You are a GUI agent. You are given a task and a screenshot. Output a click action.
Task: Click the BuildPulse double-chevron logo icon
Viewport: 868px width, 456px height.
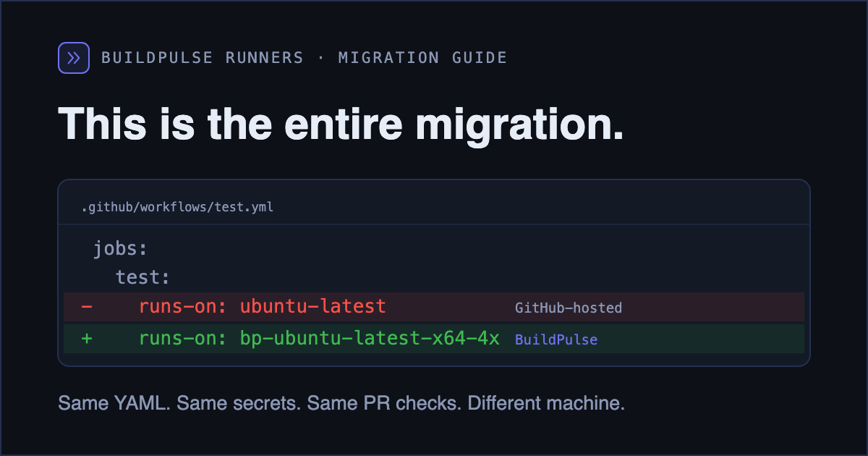click(x=74, y=58)
